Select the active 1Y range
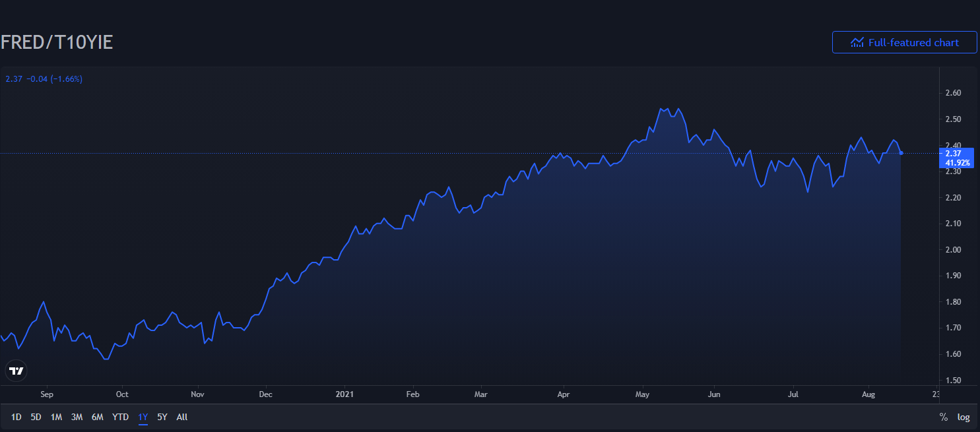The image size is (980, 432). [143, 417]
